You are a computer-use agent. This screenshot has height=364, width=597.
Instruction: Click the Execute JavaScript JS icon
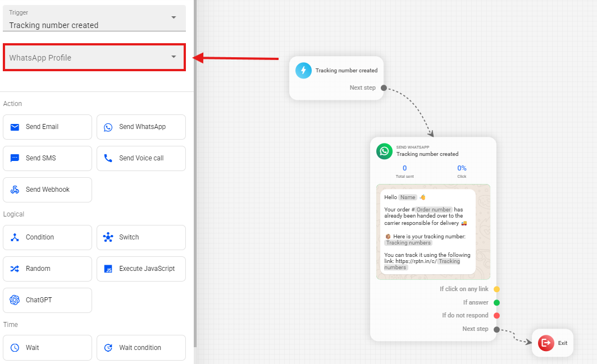coord(108,269)
